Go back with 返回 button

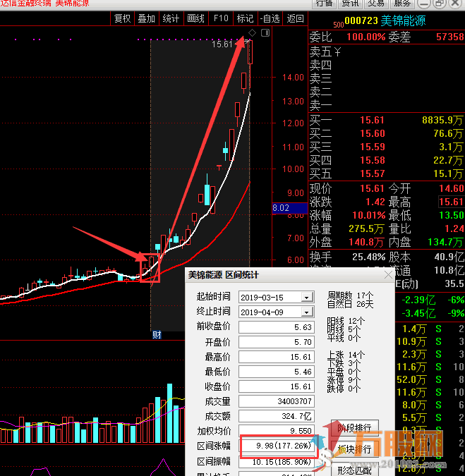point(295,18)
